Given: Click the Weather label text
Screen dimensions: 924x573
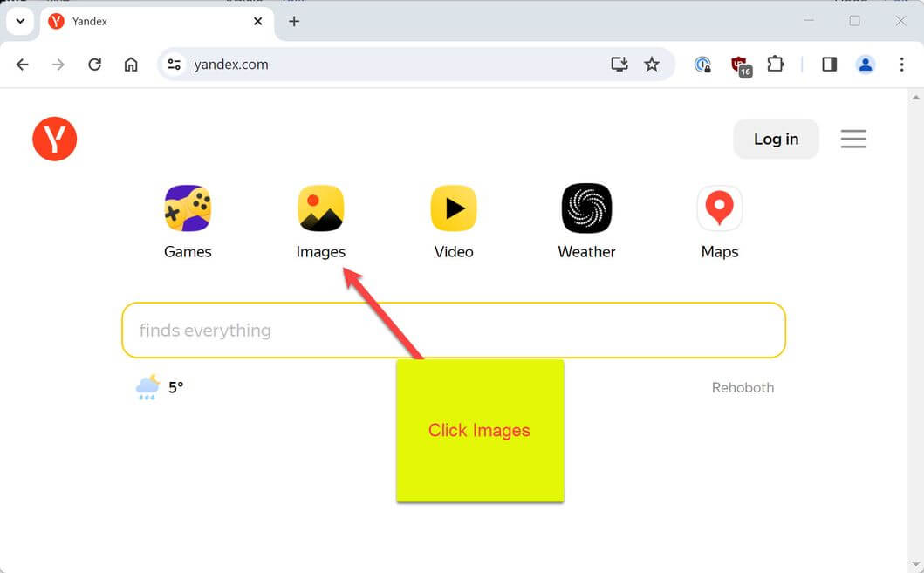Looking at the screenshot, I should 586,252.
